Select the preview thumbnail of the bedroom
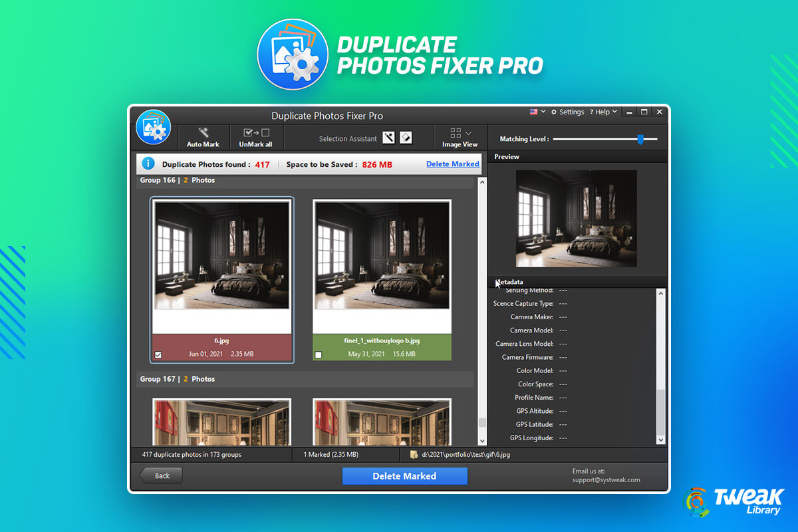The image size is (798, 532). pos(576,219)
